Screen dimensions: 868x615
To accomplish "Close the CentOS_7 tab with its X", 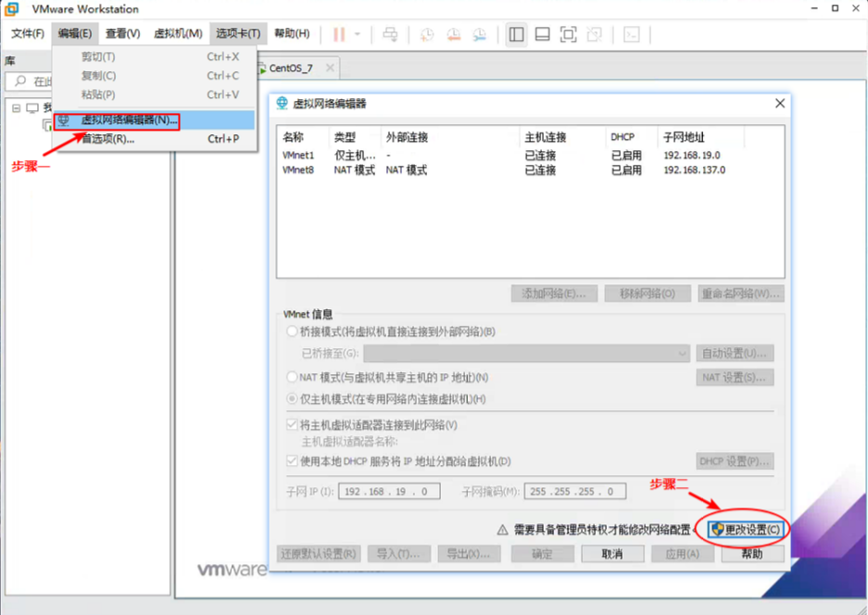I will tap(330, 68).
